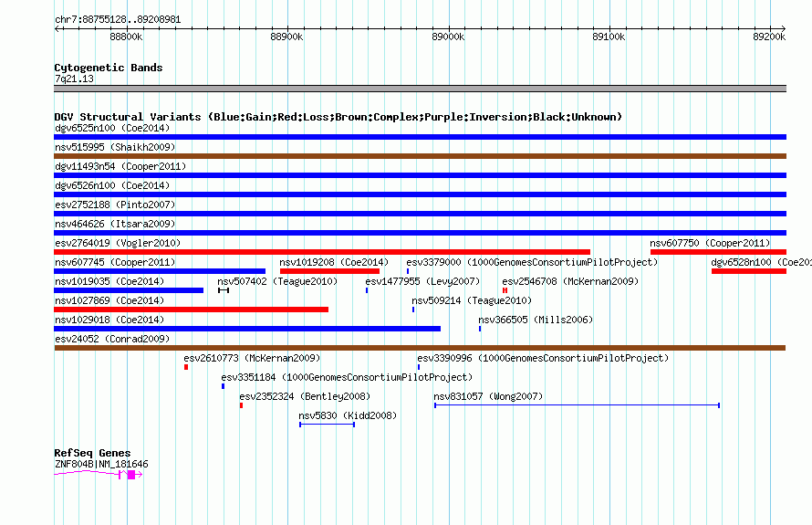Click the esv2546708 (McKernan2009) red marker

[x=505, y=290]
